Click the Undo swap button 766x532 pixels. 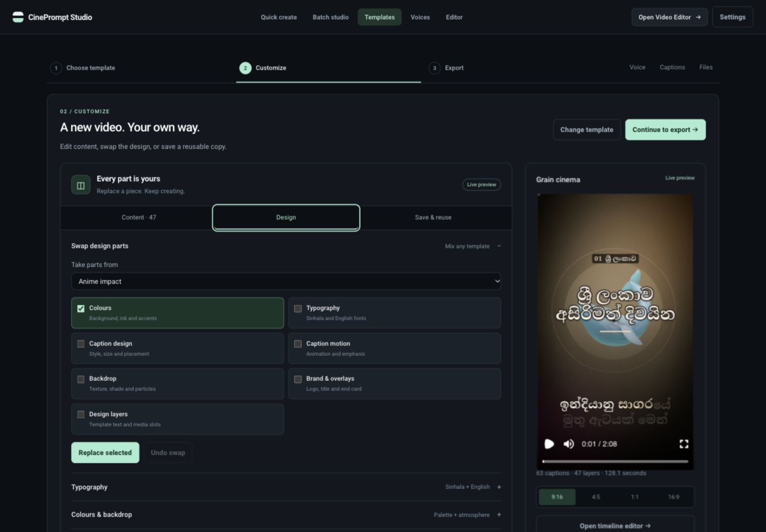click(168, 453)
